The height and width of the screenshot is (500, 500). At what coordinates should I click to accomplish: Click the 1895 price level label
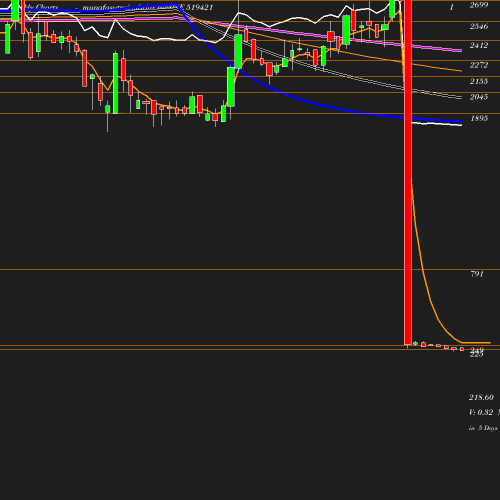[479, 118]
